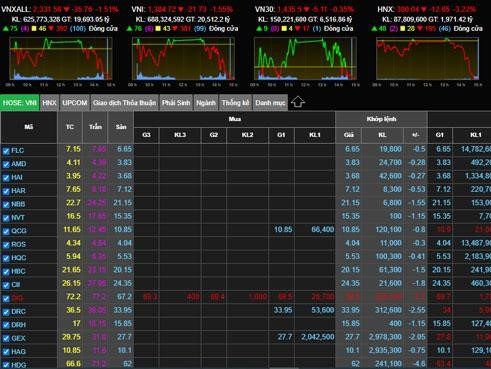Click the Mua column group header

[235, 119]
